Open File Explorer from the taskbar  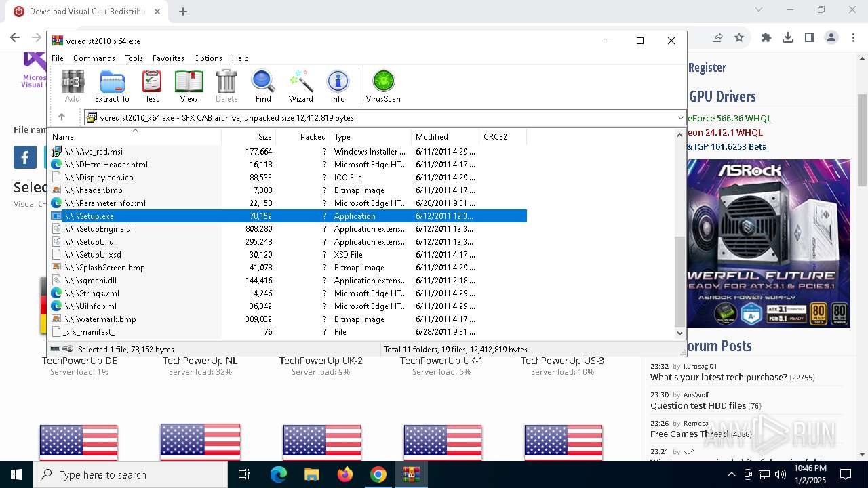pyautogui.click(x=312, y=474)
